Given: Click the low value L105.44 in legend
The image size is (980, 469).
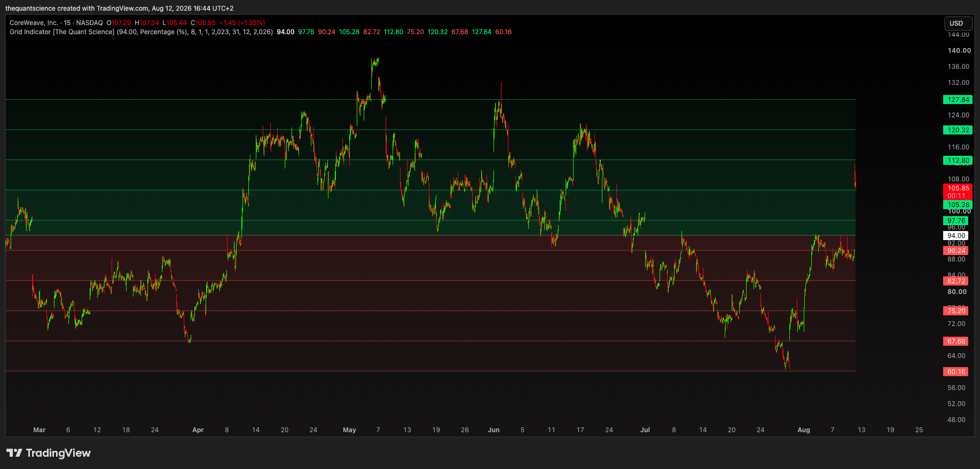Looking at the screenshot, I should pos(175,23).
